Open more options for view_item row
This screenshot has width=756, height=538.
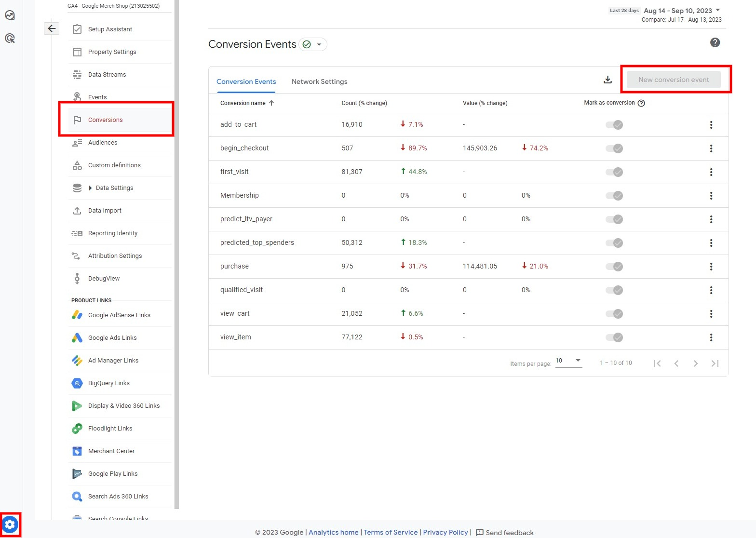[711, 337]
